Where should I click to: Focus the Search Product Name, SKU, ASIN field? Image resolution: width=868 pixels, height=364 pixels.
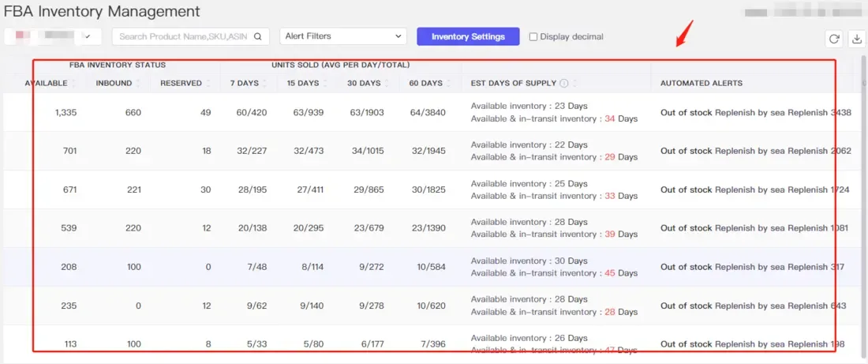click(x=190, y=36)
